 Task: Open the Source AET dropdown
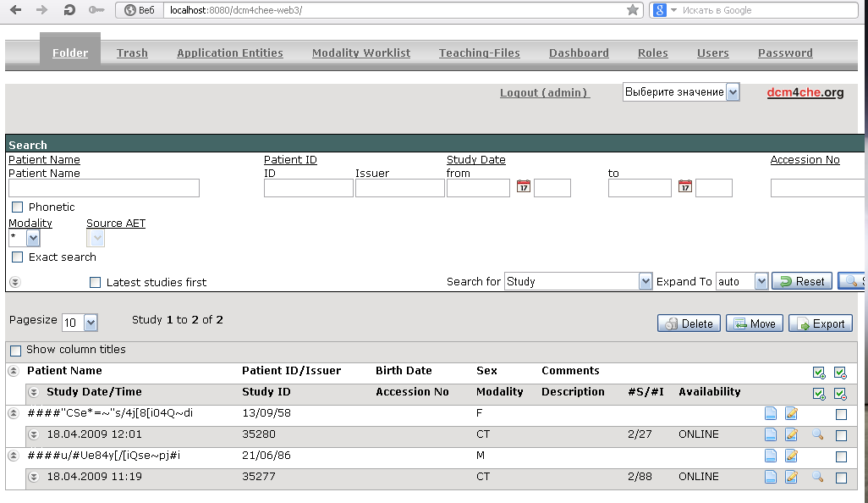tap(96, 238)
